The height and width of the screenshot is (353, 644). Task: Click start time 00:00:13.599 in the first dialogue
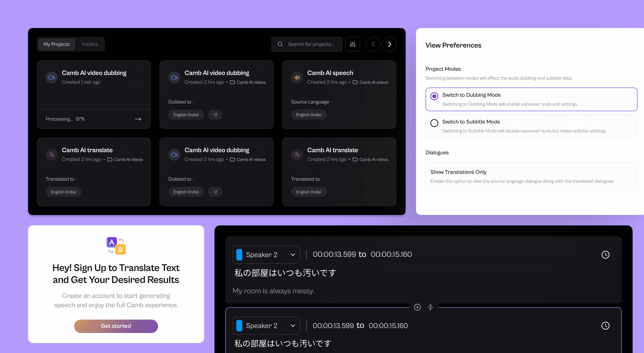pyautogui.click(x=334, y=254)
